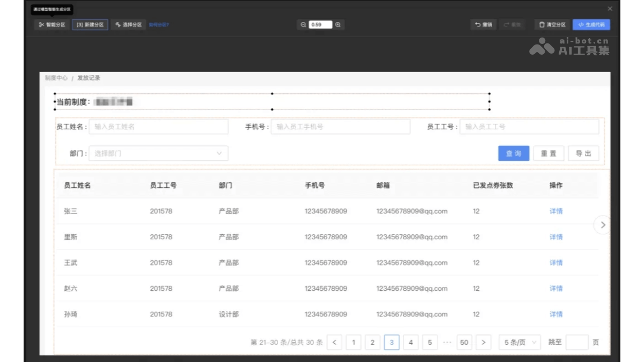
Task: Click the 查询 search button
Action: tap(513, 153)
